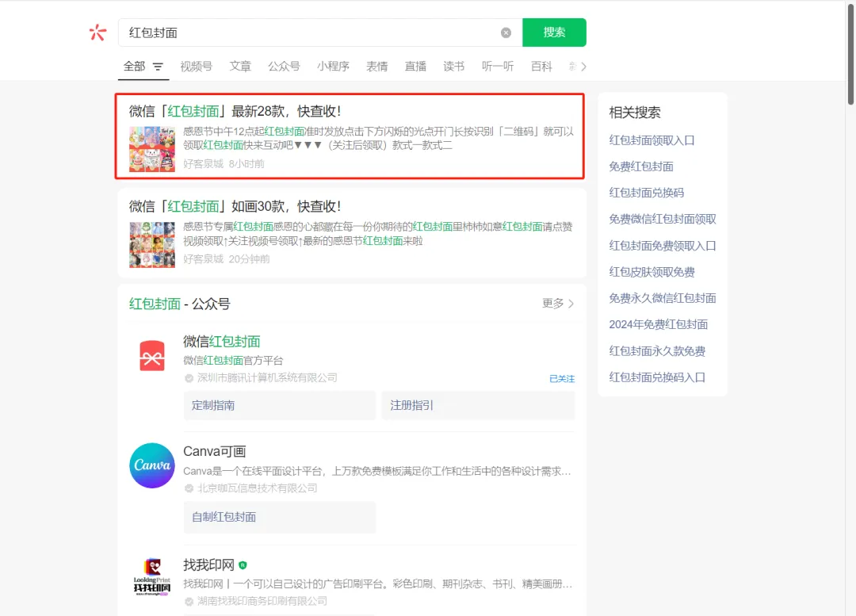Click the 微信红包封面官方平台 description text
This screenshot has width=856, height=616.
[x=233, y=361]
